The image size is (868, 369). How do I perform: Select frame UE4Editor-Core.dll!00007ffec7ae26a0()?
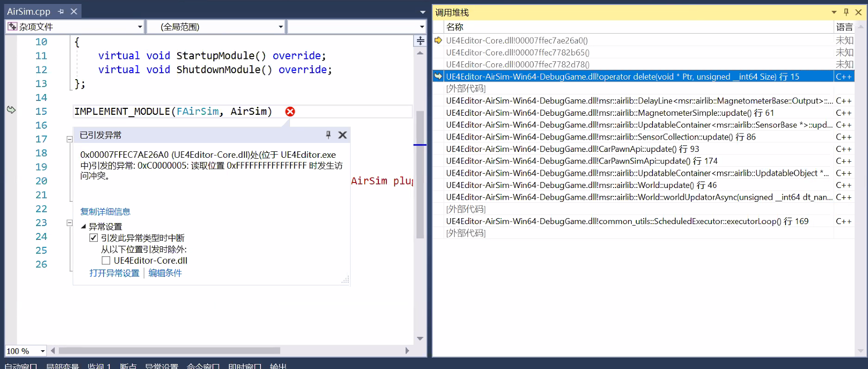(644, 41)
